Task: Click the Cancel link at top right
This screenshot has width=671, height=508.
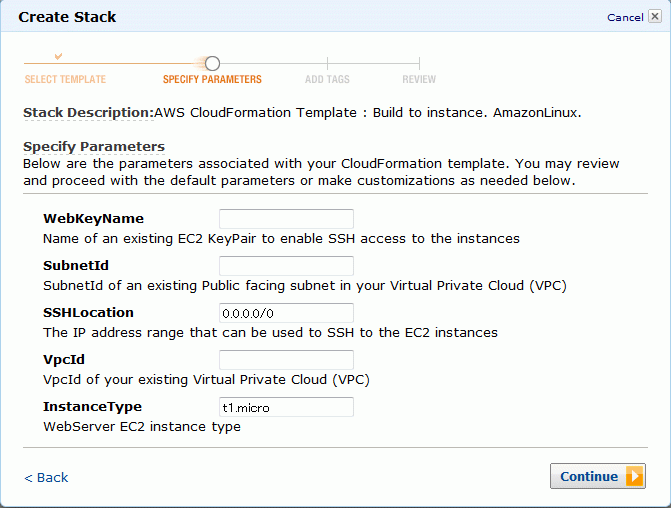Action: [625, 18]
